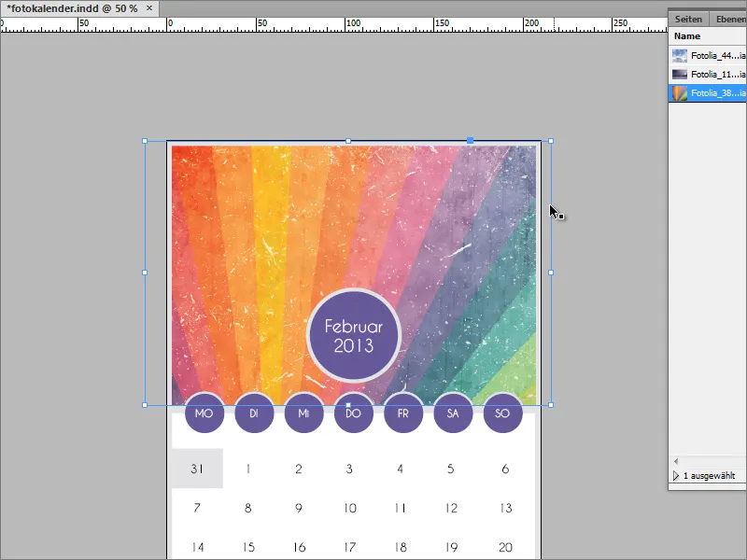Click the top-left frame handle
This screenshot has width=747, height=560.
tap(145, 141)
